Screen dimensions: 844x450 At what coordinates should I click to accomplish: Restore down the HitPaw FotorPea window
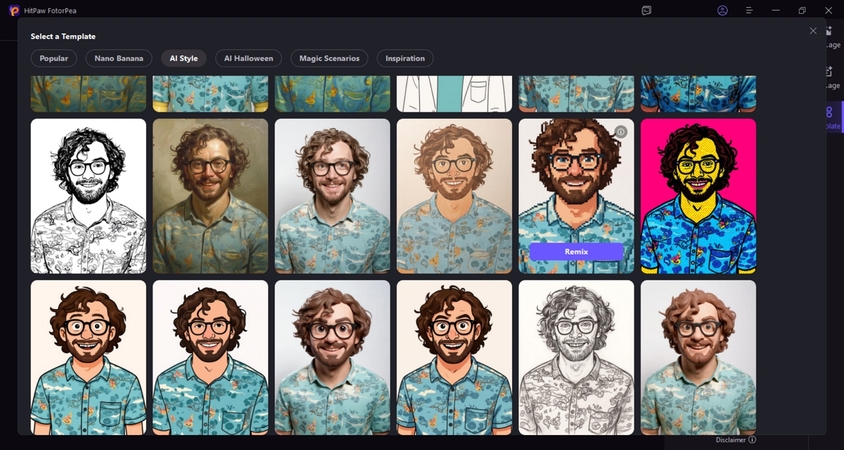[x=802, y=10]
